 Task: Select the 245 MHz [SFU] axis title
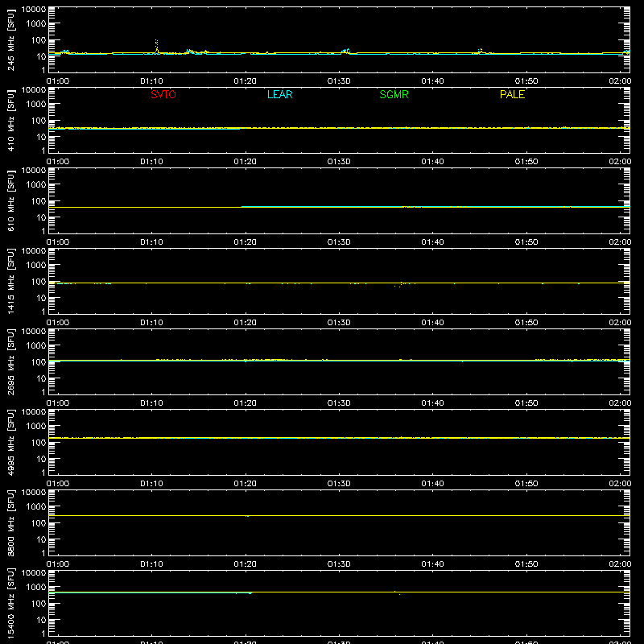(11, 40)
